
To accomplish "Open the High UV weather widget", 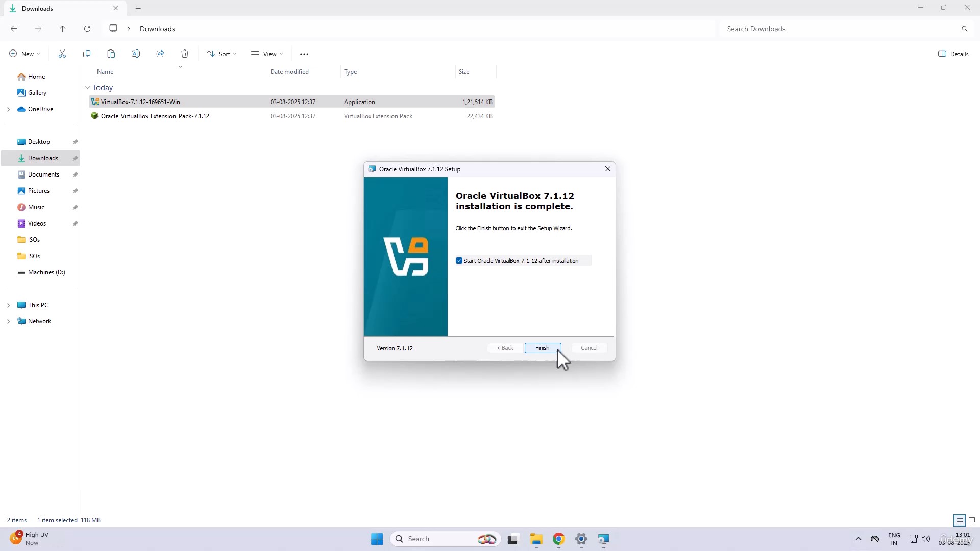I will coord(31,539).
